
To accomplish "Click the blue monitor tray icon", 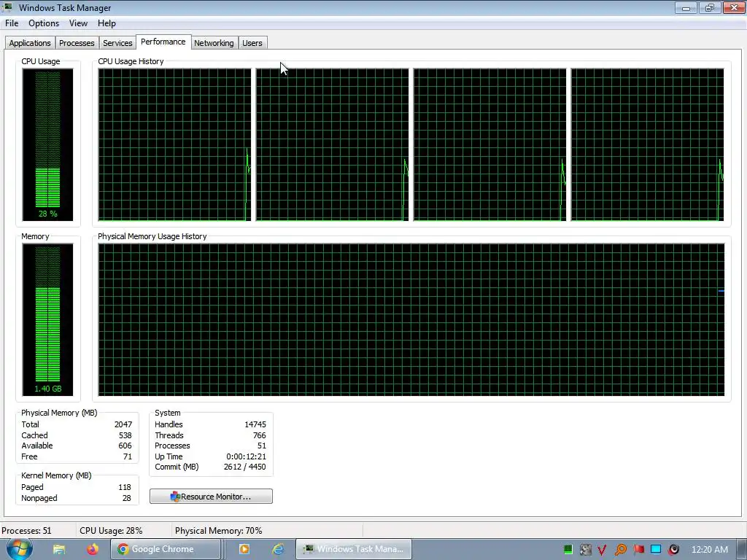I will pos(656,550).
